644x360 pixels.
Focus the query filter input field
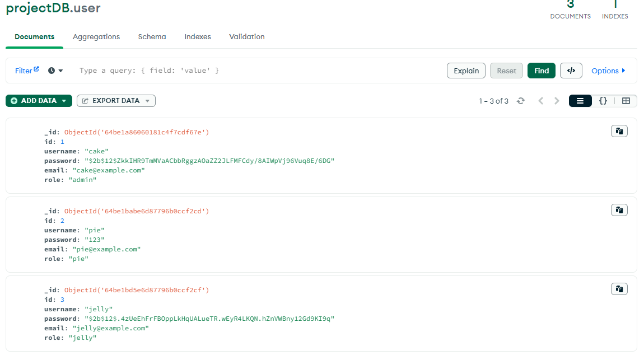pos(259,71)
